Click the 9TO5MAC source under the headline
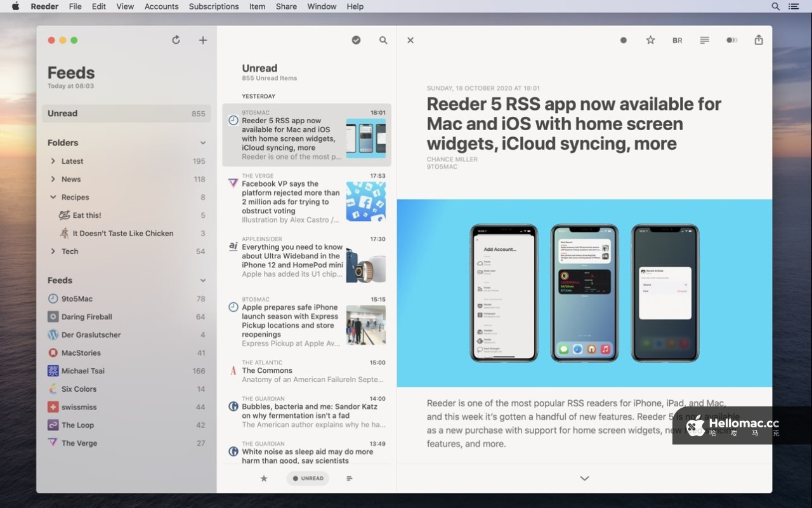 point(442,166)
